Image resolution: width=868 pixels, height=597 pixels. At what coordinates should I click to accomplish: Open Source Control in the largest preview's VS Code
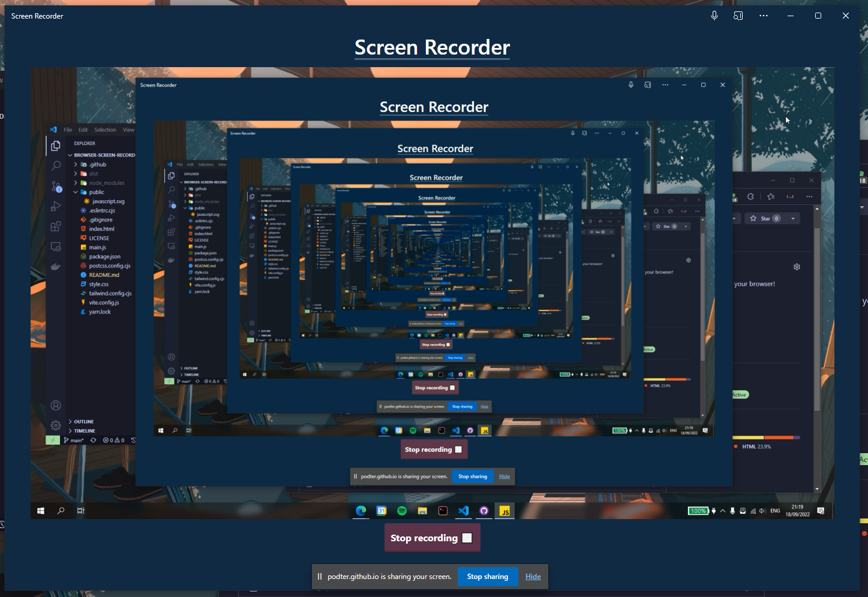pos(56,186)
